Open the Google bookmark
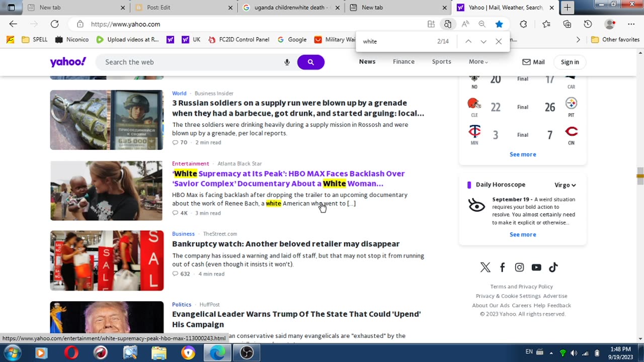644x362 pixels. click(x=292, y=39)
